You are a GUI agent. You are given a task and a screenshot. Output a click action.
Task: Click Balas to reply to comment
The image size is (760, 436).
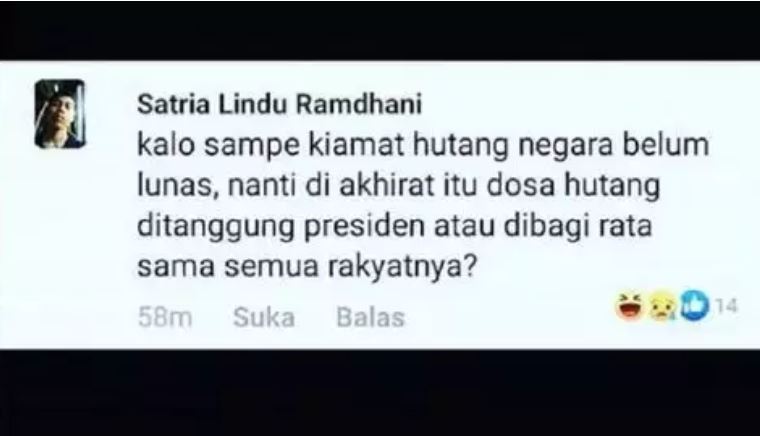point(370,318)
